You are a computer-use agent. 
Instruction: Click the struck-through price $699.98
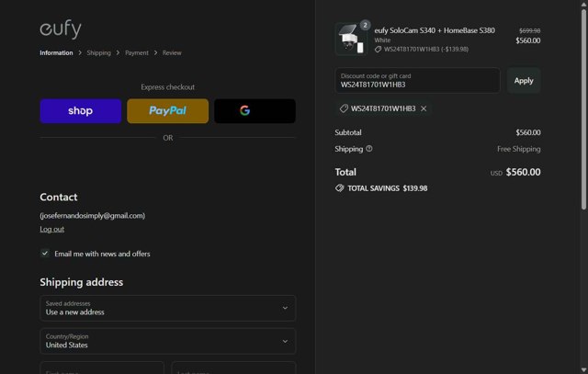pos(529,30)
